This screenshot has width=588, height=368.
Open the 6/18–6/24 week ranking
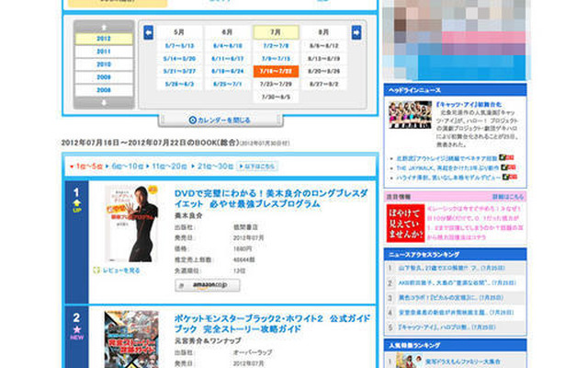point(228,72)
